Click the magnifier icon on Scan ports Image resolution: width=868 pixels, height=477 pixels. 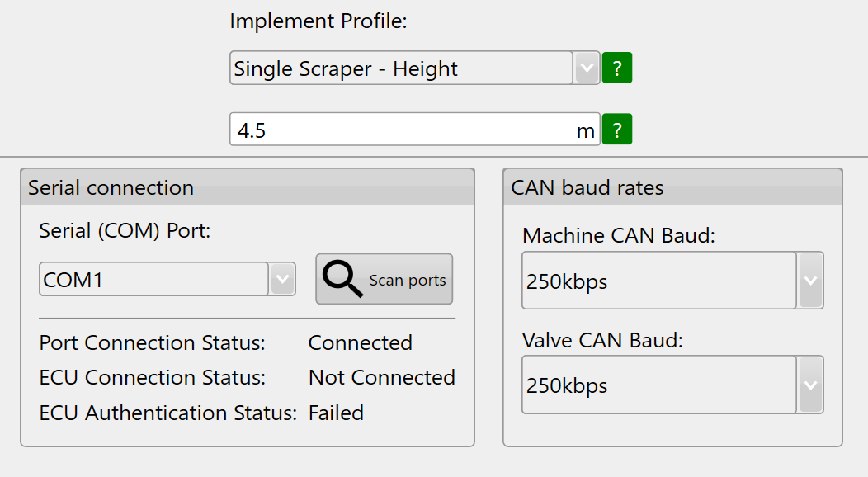pos(342,279)
